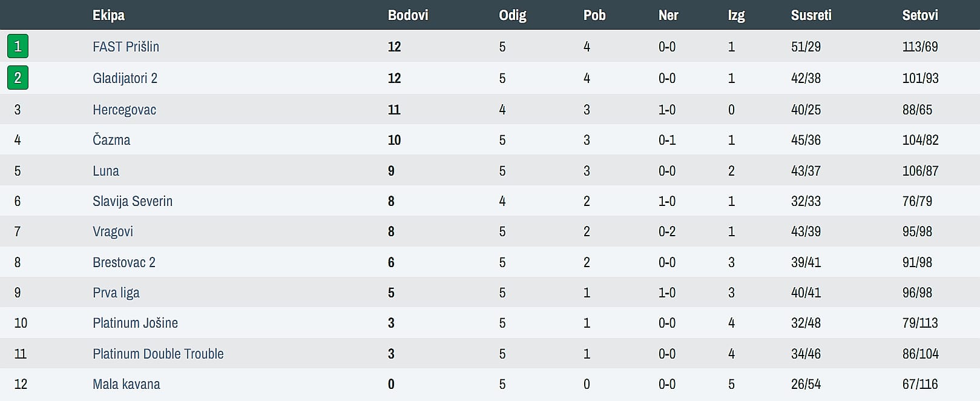Image resolution: width=980 pixels, height=401 pixels.
Task: View the Slavija Severin team
Action: pyautogui.click(x=133, y=201)
